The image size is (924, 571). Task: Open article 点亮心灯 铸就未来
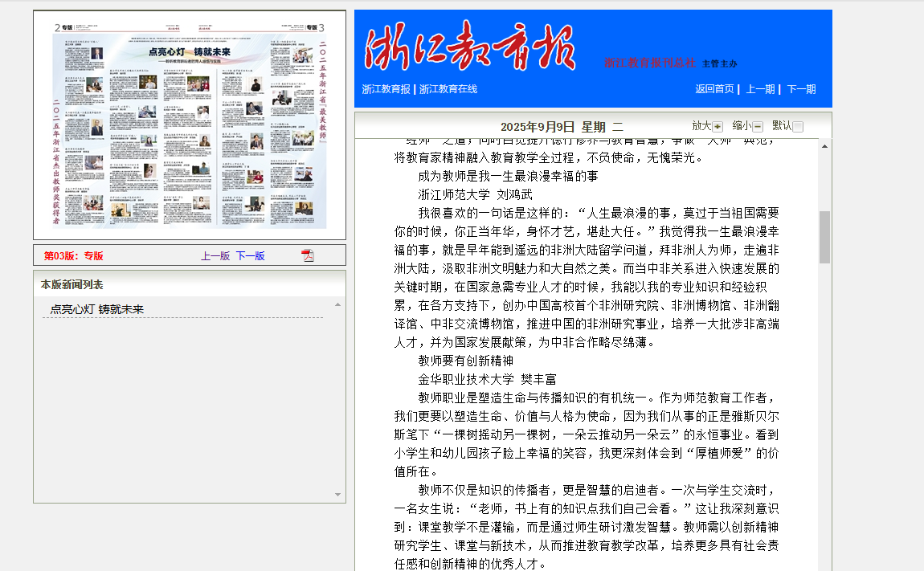97,309
